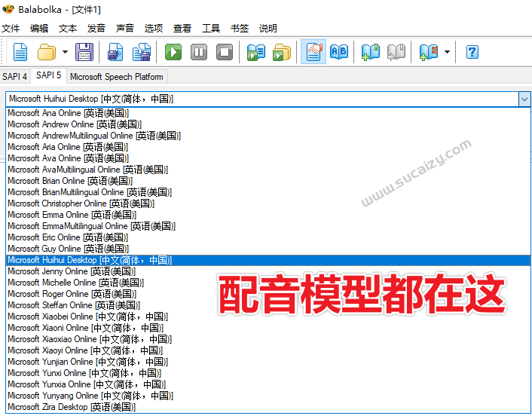
Task: Select Microsoft Aria Online voice
Action: coord(268,147)
